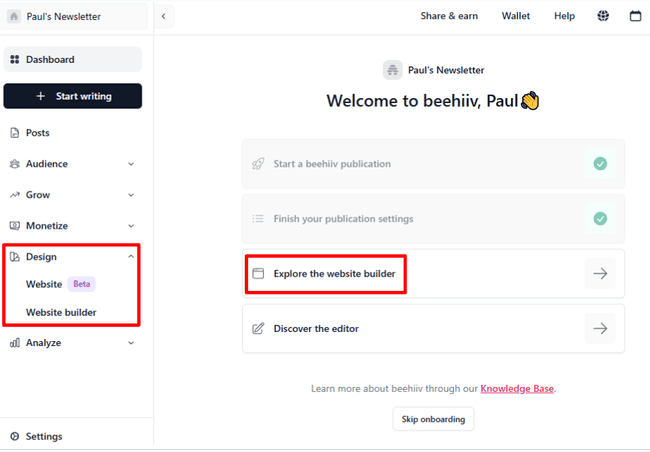Click the rocket icon on Start a beehiv publication
The height and width of the screenshot is (452, 650).
click(258, 164)
